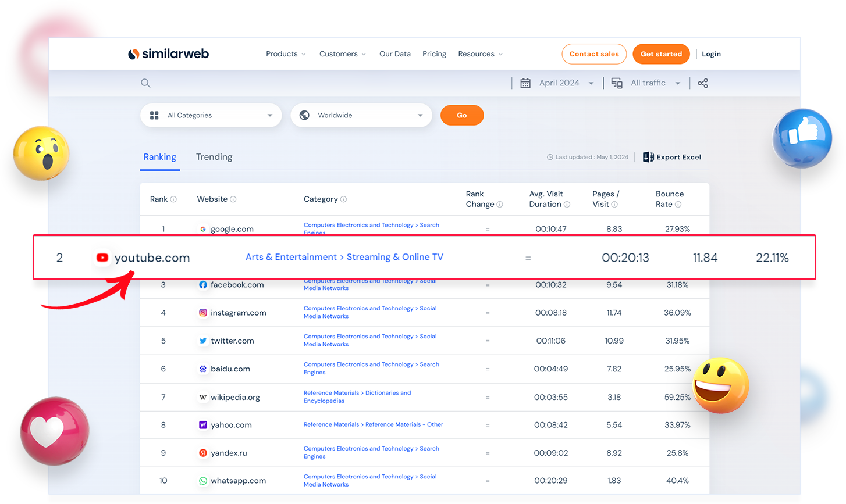Open the wikipedia.org website link
The image size is (846, 504).
coord(236,397)
